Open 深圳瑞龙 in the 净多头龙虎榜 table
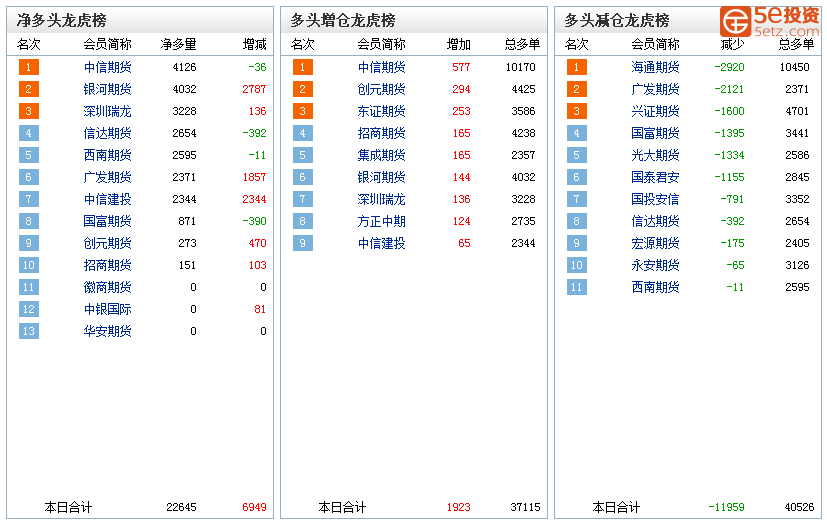The width and height of the screenshot is (827, 524). [x=108, y=112]
